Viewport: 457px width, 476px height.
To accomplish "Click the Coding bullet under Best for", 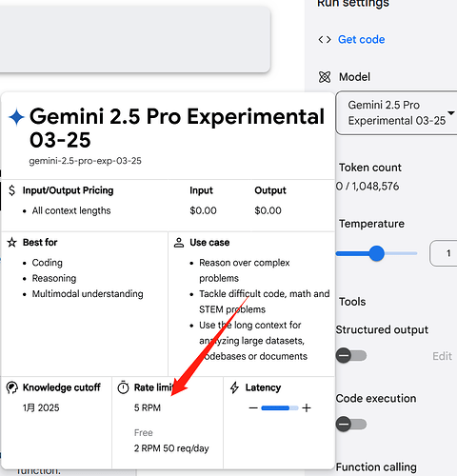I will (x=48, y=263).
